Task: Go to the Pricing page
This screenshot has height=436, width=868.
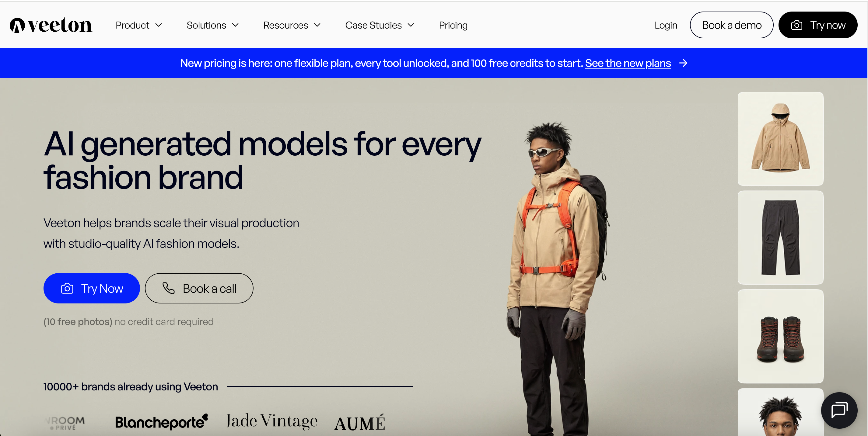Action: [453, 25]
